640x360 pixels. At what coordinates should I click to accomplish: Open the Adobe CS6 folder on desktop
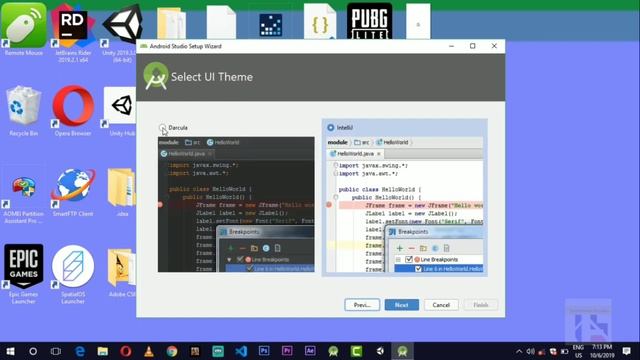coord(122,273)
